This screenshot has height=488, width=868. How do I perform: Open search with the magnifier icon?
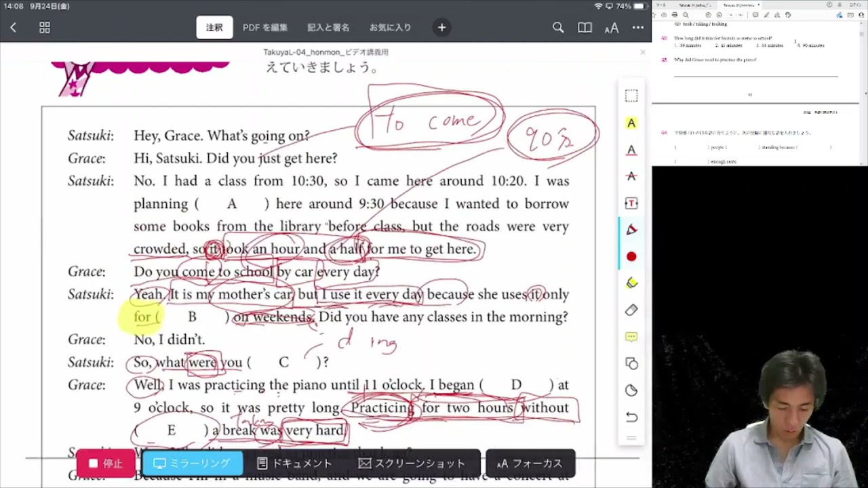click(558, 28)
